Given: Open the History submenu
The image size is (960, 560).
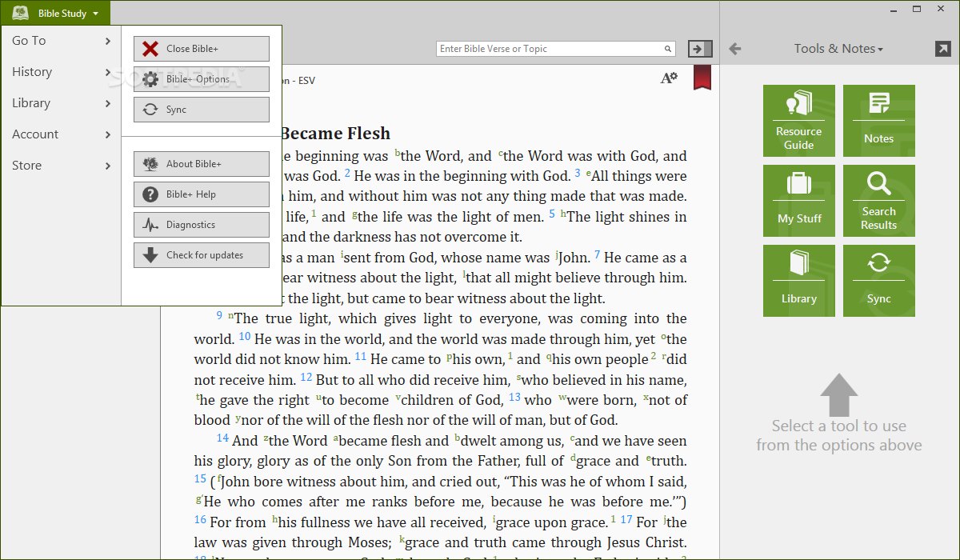Looking at the screenshot, I should click(61, 72).
